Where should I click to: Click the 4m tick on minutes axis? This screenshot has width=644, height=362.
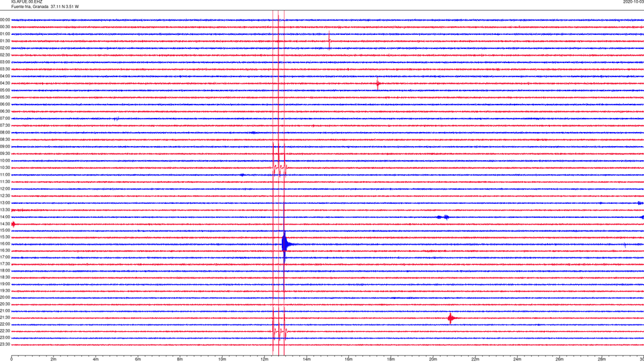click(96, 359)
